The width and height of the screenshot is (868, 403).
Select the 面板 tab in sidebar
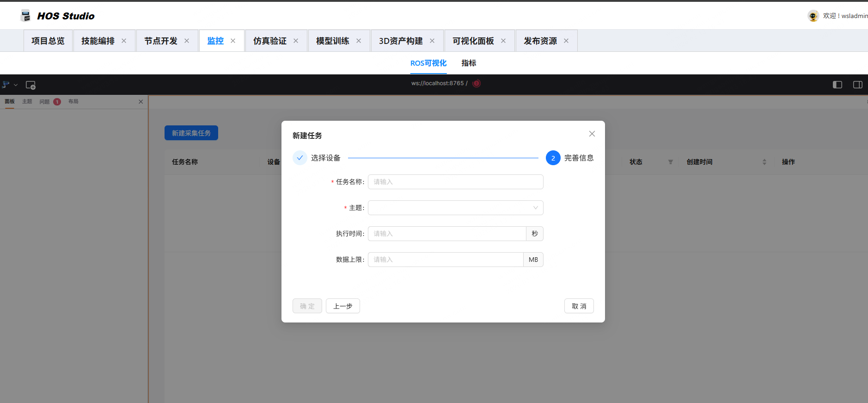[x=10, y=101]
